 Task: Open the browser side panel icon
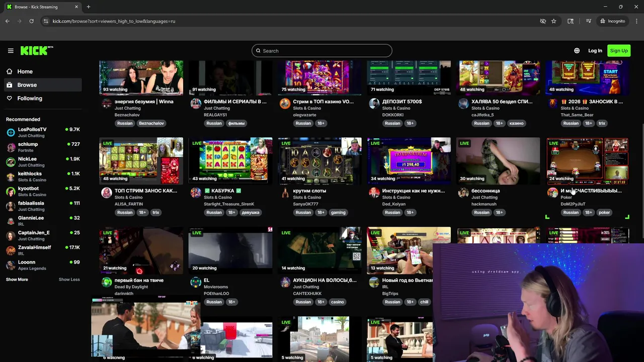point(571,21)
